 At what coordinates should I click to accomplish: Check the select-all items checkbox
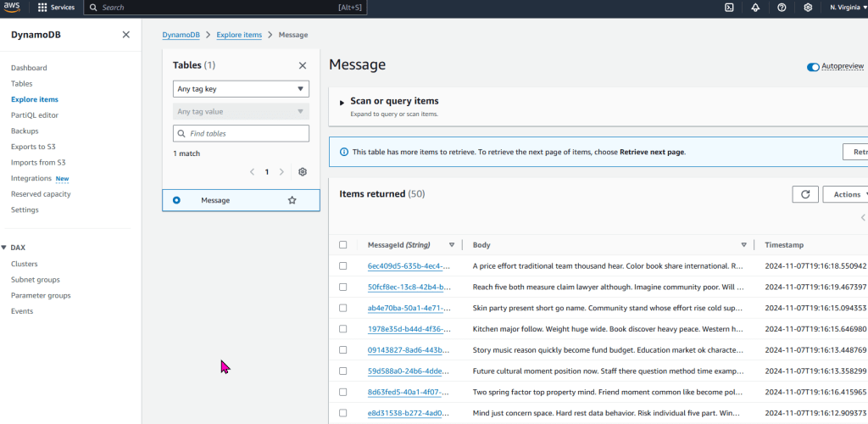(343, 245)
